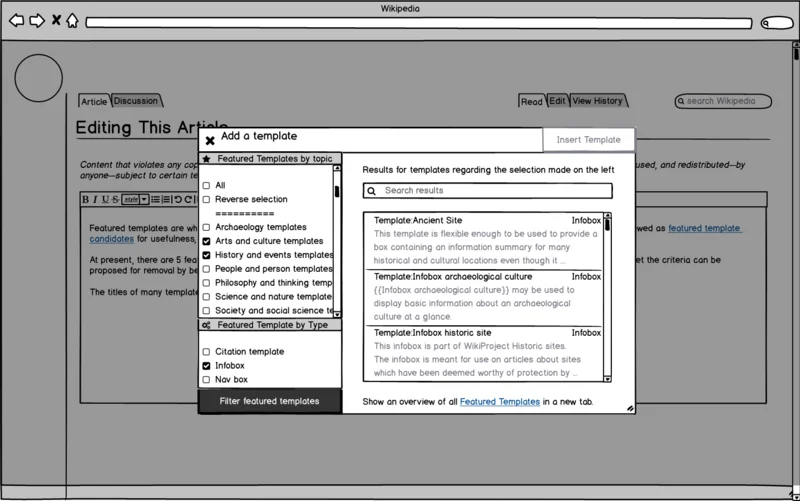Check the Archaeology templates checkbox
Image resolution: width=800 pixels, height=501 pixels.
pyautogui.click(x=207, y=227)
